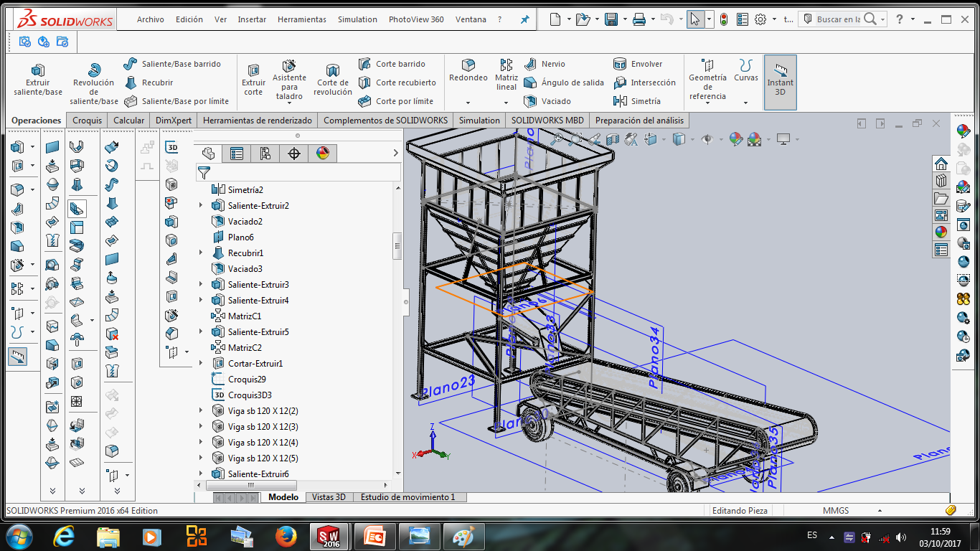Open Herramientas de renderizado tab
Screen dimensions: 980x551
point(258,120)
